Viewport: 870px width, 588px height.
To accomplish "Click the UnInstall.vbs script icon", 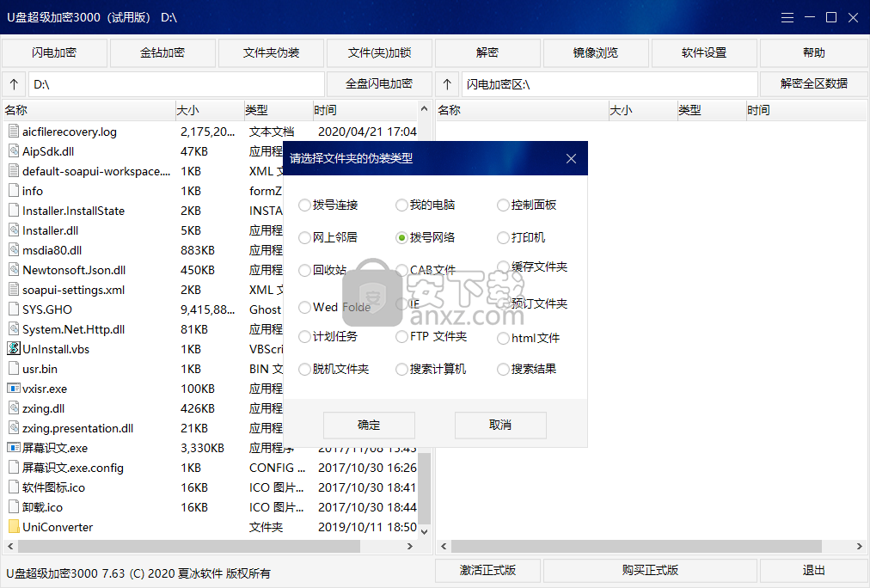I will [x=12, y=348].
